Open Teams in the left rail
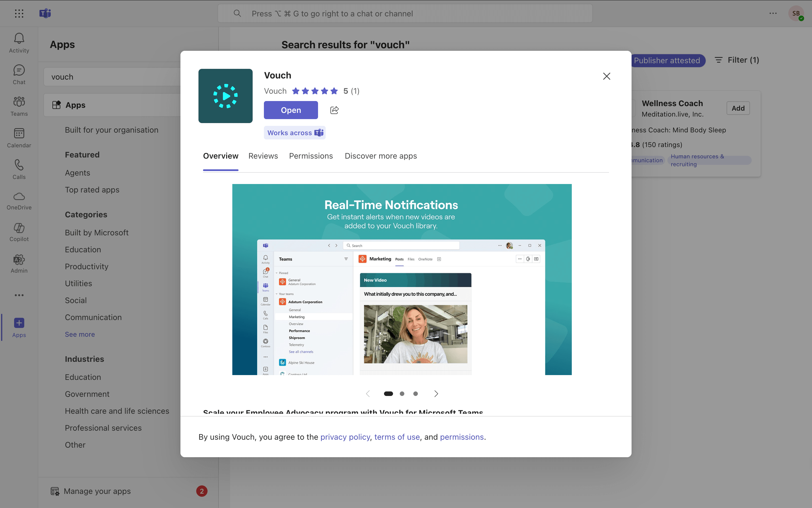The height and width of the screenshot is (508, 812). coord(19,106)
